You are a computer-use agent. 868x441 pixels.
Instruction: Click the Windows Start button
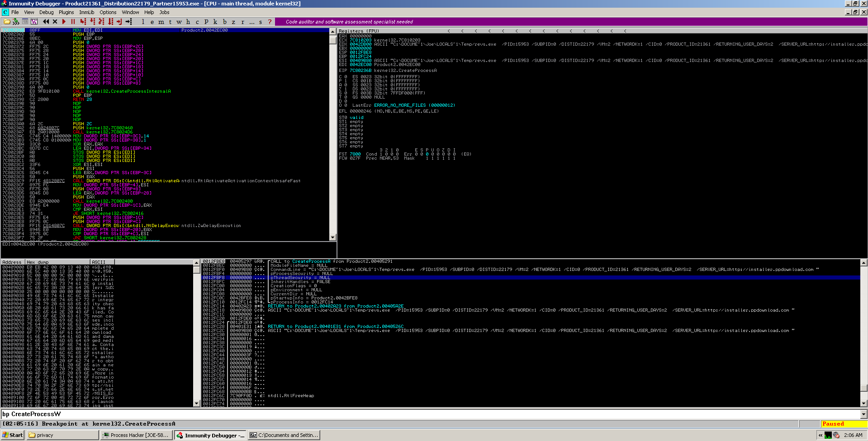[x=13, y=435]
